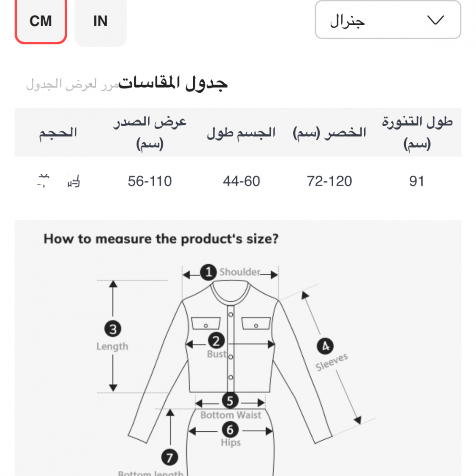This screenshot has height=476, width=476.
Task: Click the Bust number 2 marker
Action: point(216,341)
